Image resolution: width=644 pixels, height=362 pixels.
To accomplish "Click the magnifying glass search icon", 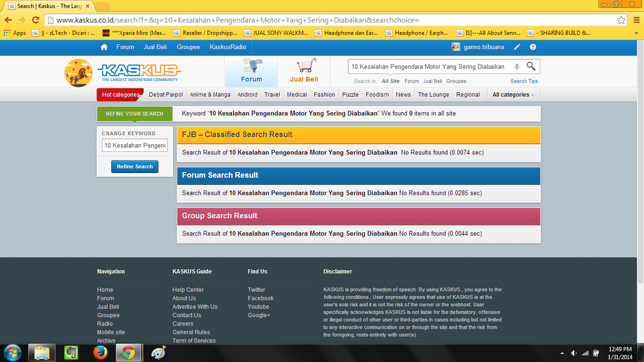I will pyautogui.click(x=531, y=66).
